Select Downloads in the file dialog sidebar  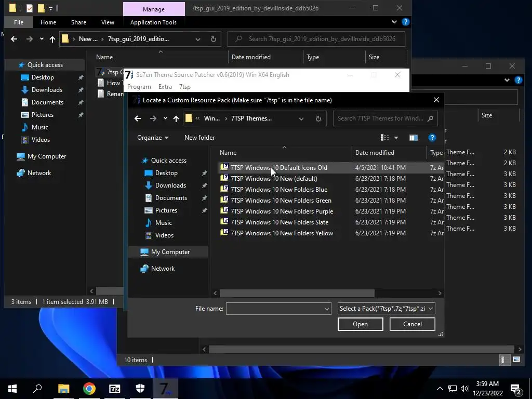click(x=170, y=185)
